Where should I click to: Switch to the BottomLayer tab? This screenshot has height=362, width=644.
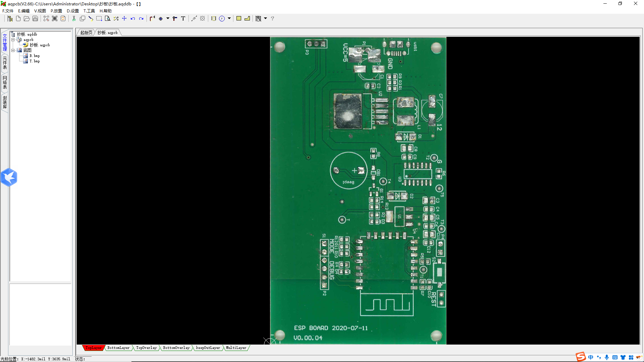(118, 348)
